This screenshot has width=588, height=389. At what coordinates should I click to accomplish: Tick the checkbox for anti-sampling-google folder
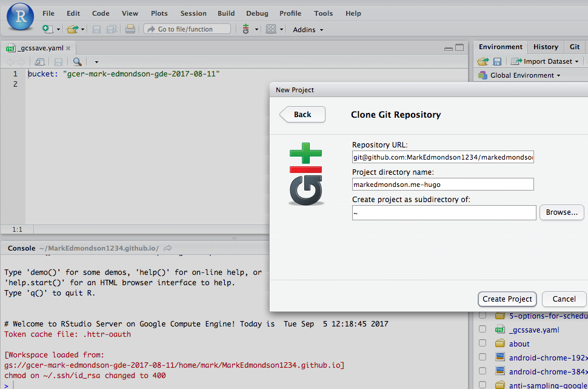pyautogui.click(x=483, y=385)
